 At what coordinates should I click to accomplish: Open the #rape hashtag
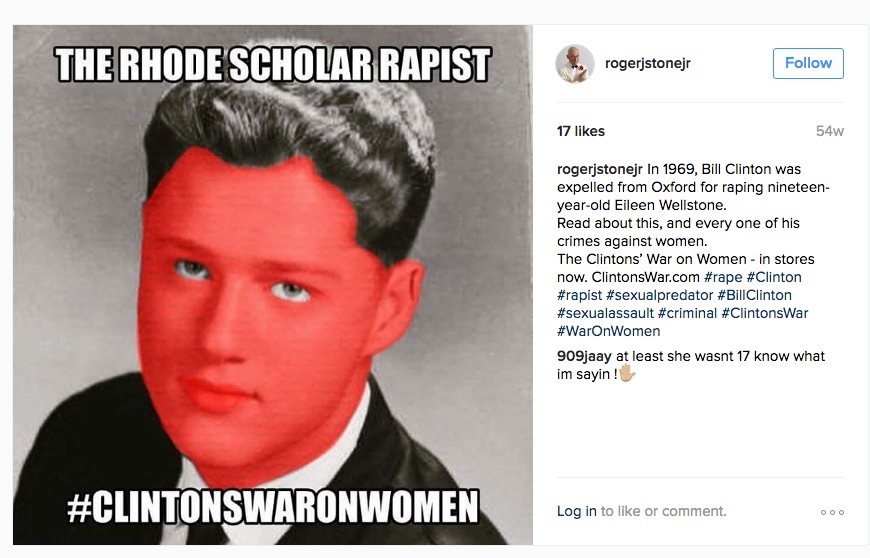pos(723,277)
